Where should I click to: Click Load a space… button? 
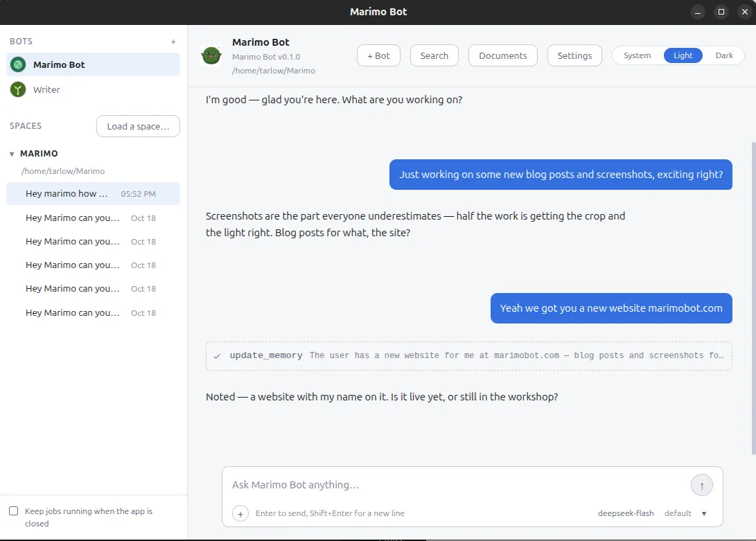coord(138,126)
